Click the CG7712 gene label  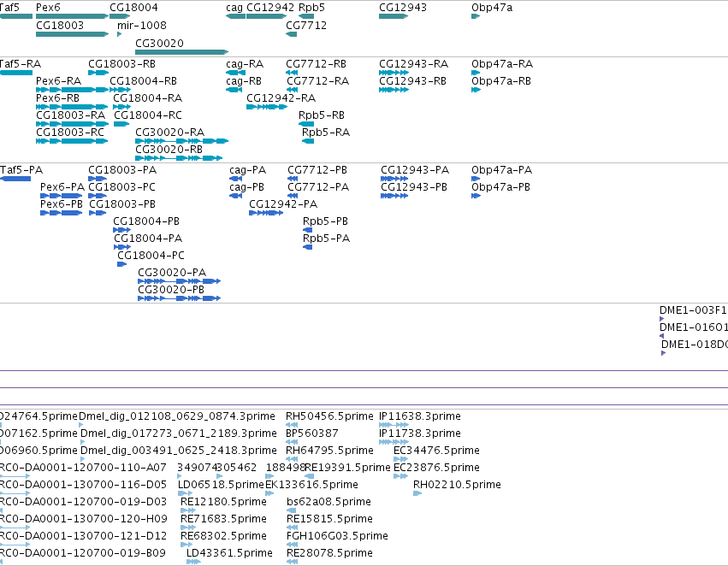tap(306, 25)
